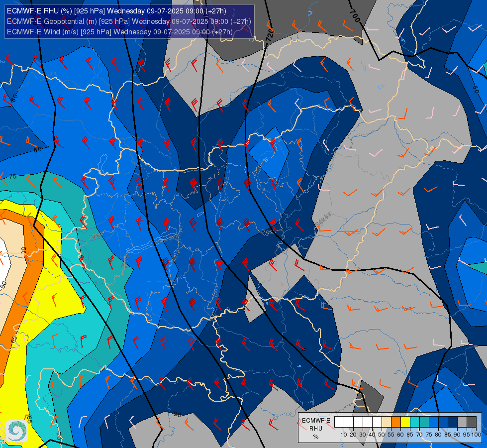Click the legend tick label '60'
The width and height of the screenshot is (487, 448).
[400, 435]
